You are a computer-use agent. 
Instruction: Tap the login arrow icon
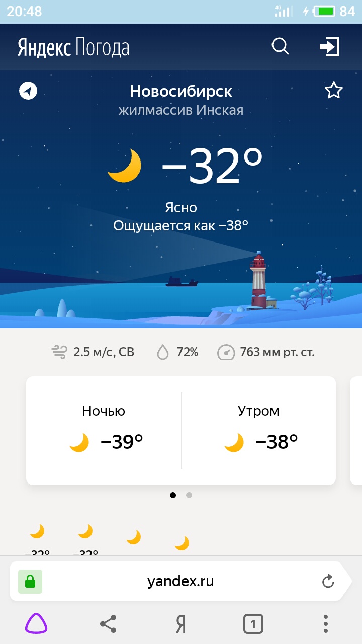[x=329, y=47]
